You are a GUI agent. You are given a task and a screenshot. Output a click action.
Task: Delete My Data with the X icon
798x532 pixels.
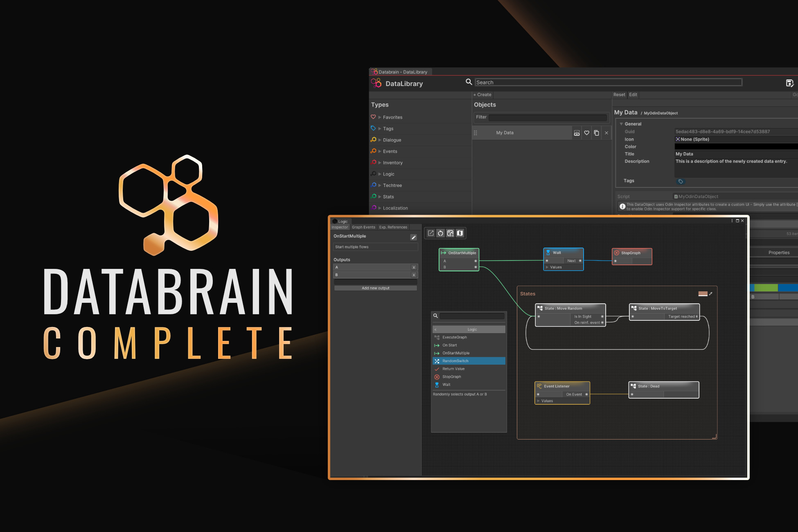tap(606, 133)
